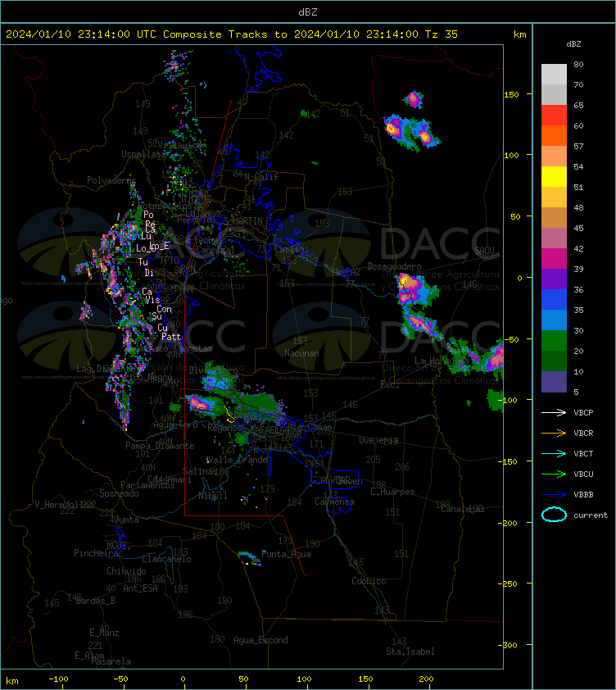The width and height of the screenshot is (616, 690).
Task: Select the green VBCU arrow symbol
Action: tap(554, 474)
